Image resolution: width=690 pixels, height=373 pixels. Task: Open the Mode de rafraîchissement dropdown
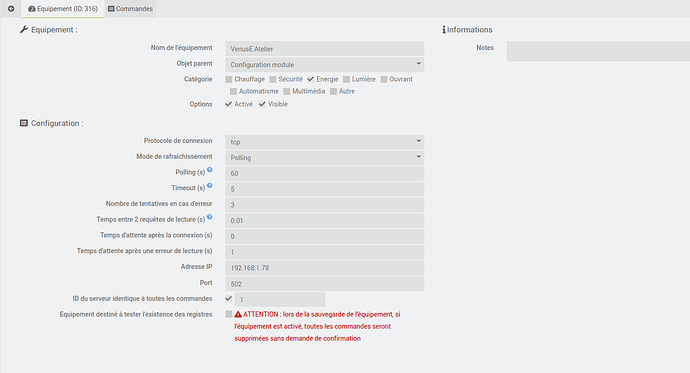(325, 157)
